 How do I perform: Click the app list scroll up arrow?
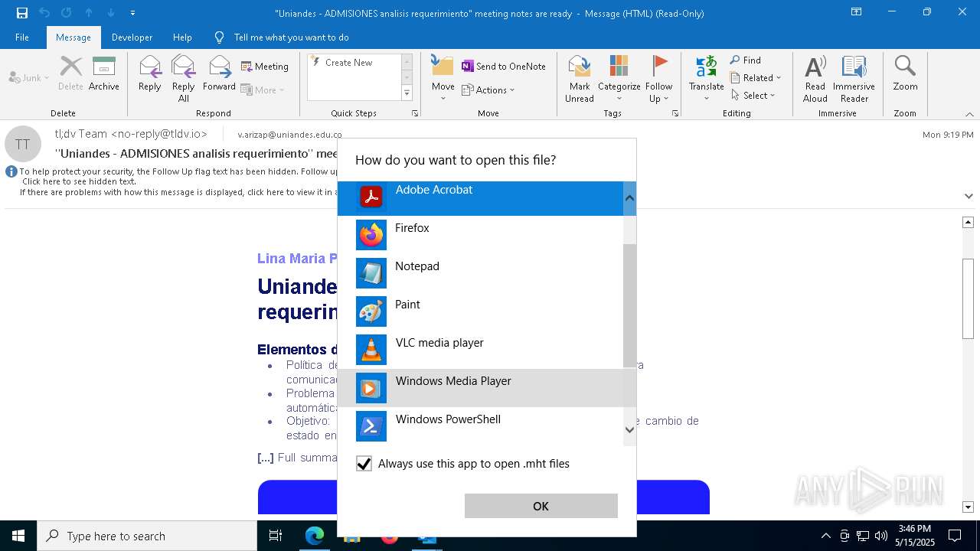[x=629, y=198]
